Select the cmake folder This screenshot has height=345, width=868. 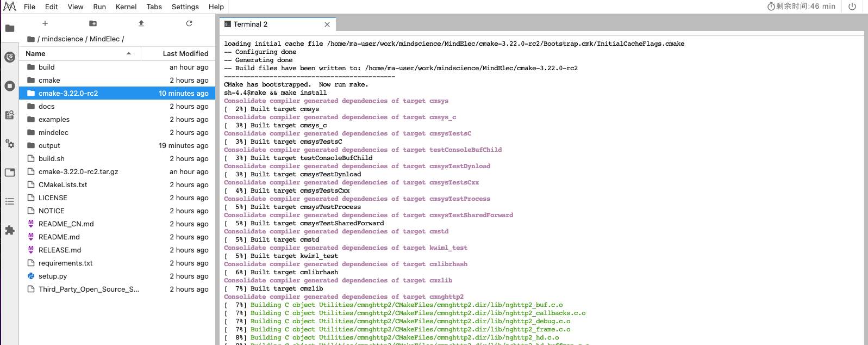coord(117,80)
